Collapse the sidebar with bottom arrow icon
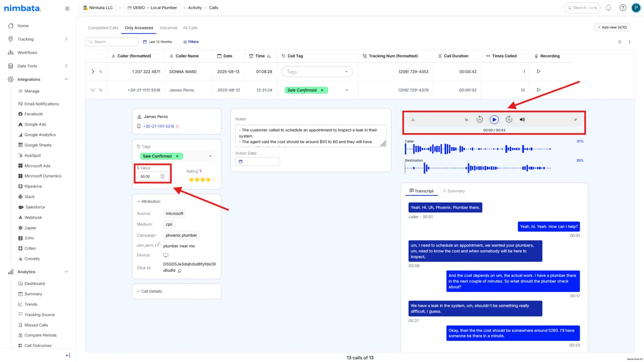 [x=68, y=356]
